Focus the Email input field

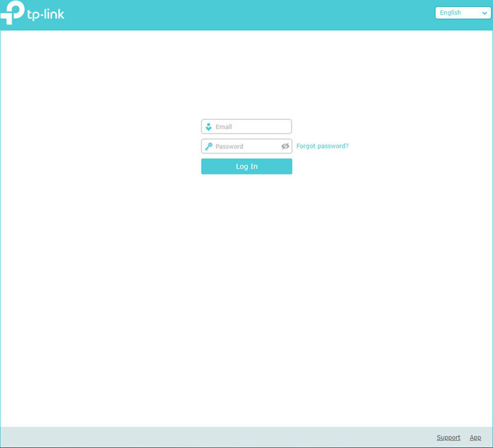point(246,127)
